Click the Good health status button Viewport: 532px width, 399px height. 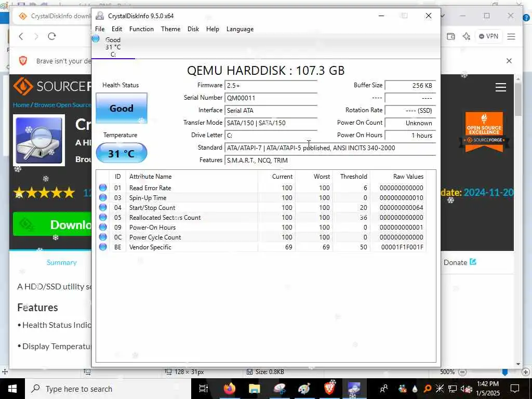(x=122, y=108)
